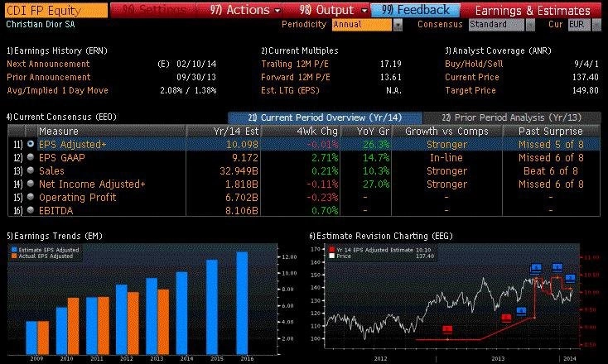Viewport: 608px width, 364px height.
Task: Click the Missed 5 of 8 cell
Action: click(551, 145)
